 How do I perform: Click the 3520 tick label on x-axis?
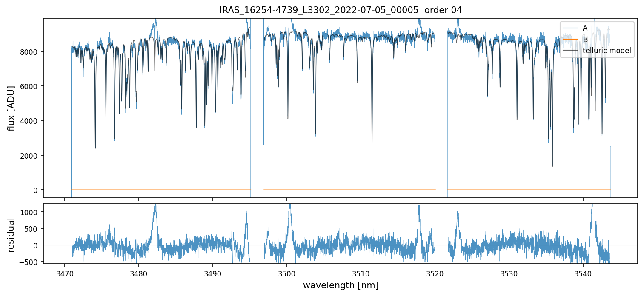point(435,273)
